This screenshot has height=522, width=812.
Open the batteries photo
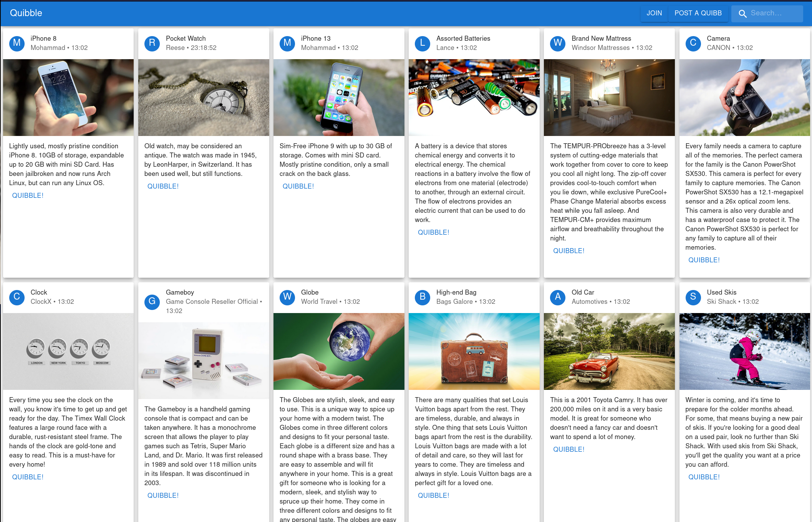tap(474, 98)
